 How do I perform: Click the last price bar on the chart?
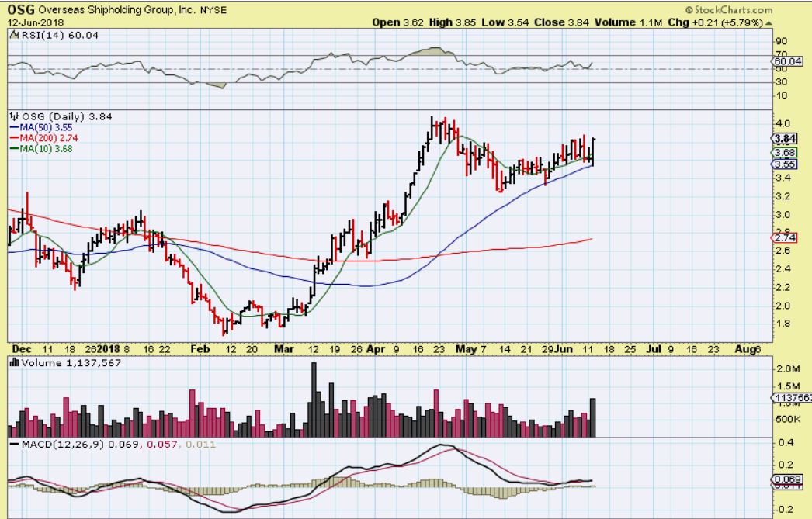593,152
